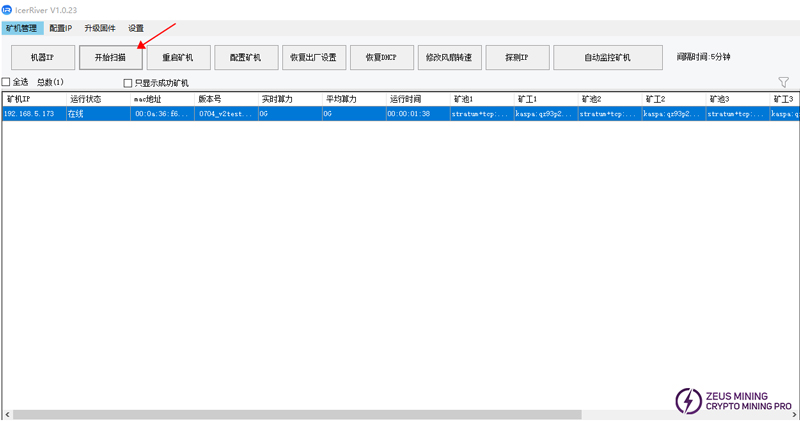This screenshot has width=800, height=421.
Task: Open the 升级固件 tab
Action: tap(100, 28)
